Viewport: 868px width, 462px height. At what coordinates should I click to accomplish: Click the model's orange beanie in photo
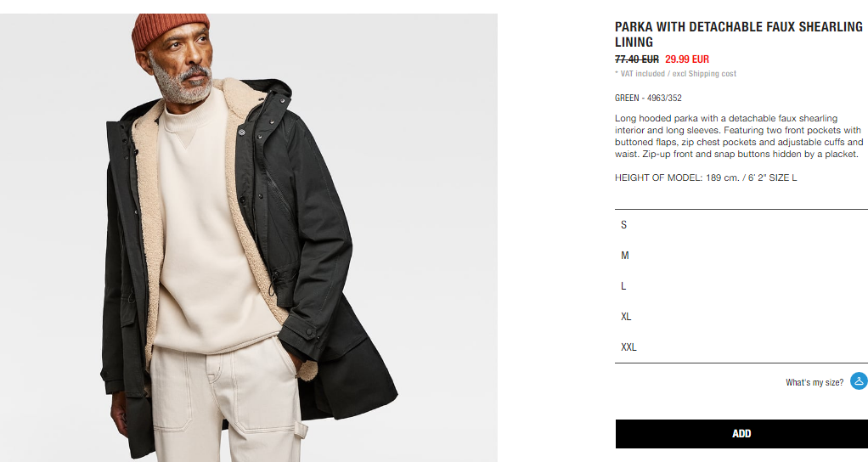169,30
